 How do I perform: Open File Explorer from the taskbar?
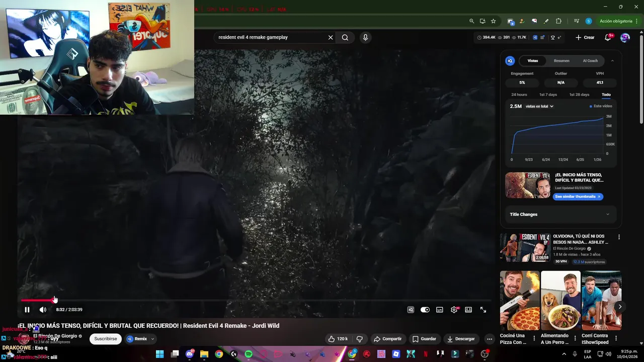click(x=204, y=354)
